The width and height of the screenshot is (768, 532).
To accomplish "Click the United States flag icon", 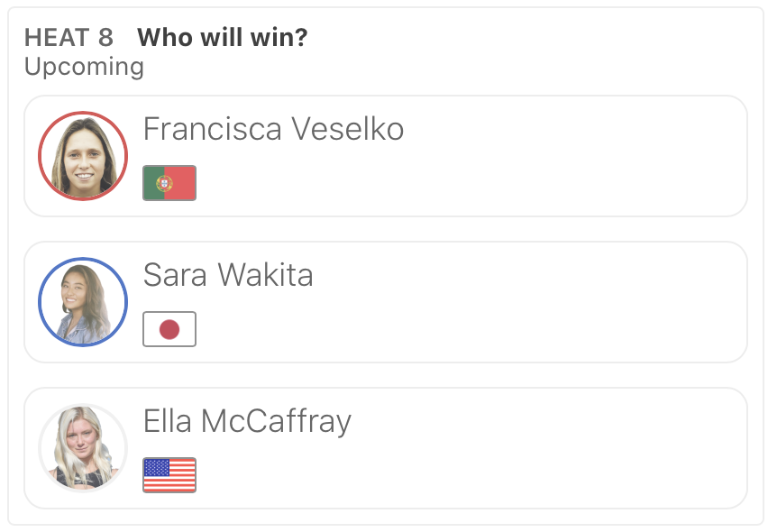I will (169, 475).
